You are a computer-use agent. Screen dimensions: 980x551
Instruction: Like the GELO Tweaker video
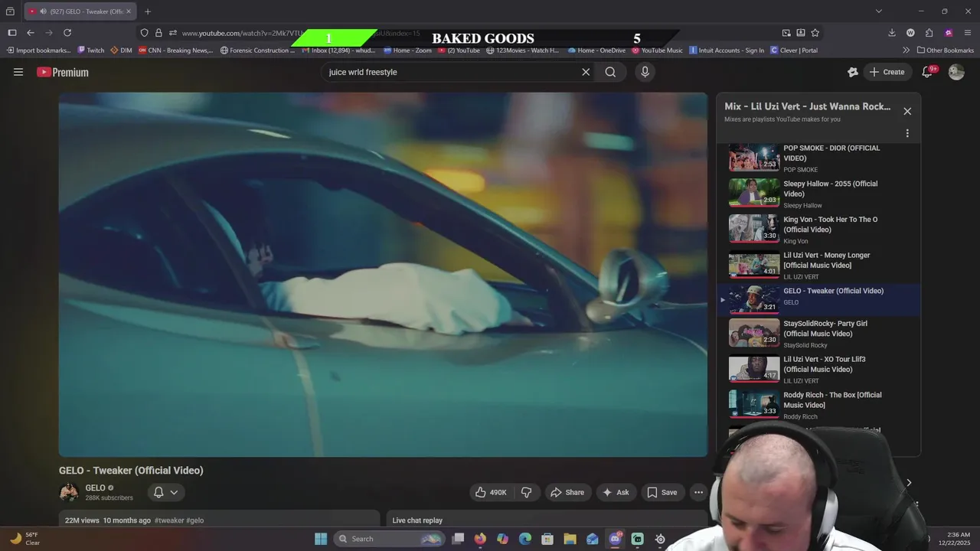(x=491, y=492)
